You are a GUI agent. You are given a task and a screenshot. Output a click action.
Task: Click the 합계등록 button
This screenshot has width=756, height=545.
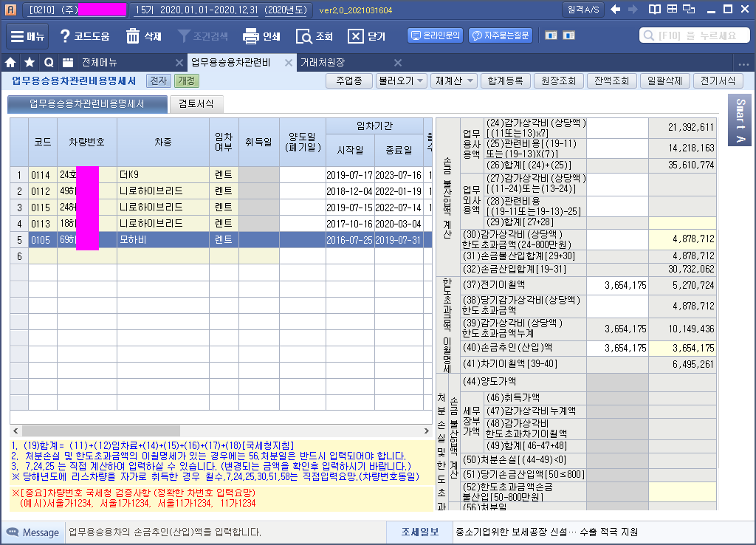coord(504,81)
